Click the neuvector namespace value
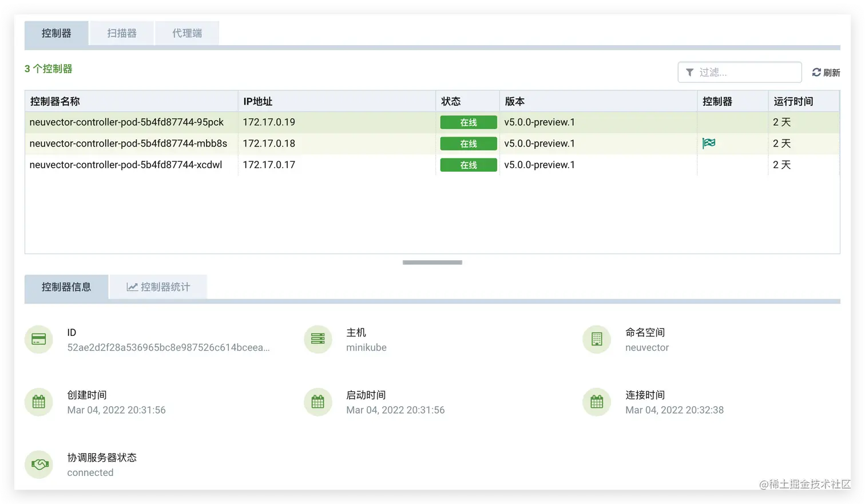Image resolution: width=865 pixels, height=504 pixels. 647,347
